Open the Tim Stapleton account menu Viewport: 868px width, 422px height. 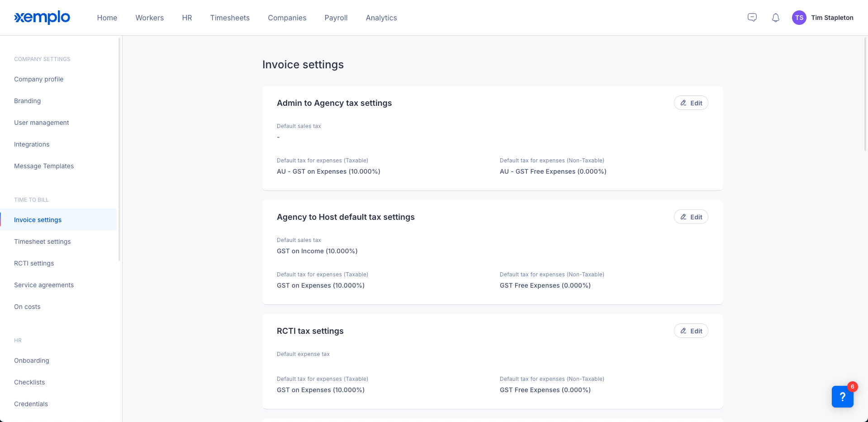click(832, 18)
